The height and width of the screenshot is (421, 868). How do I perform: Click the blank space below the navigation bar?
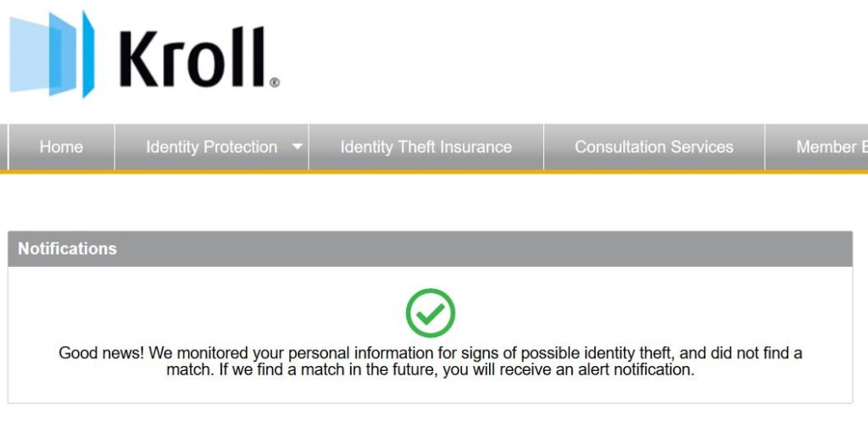coord(434,202)
